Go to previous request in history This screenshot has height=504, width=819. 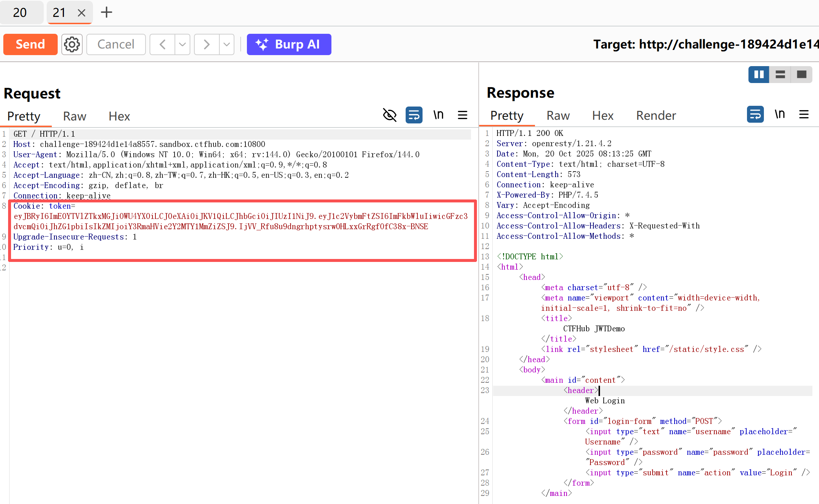click(x=162, y=44)
